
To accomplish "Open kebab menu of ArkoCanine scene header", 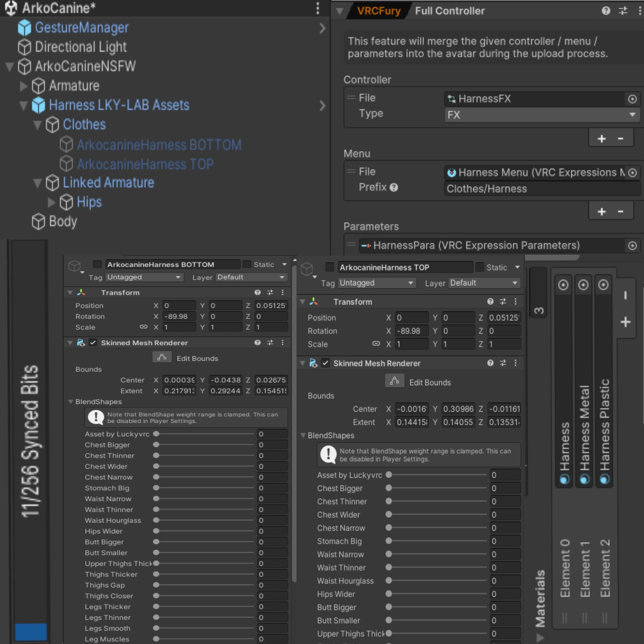I will coord(318,8).
